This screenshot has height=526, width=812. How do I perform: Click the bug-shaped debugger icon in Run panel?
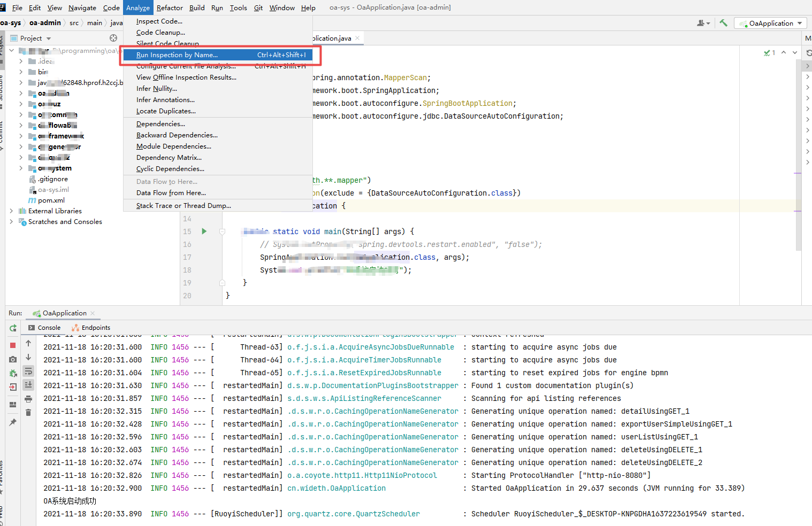pos(13,373)
